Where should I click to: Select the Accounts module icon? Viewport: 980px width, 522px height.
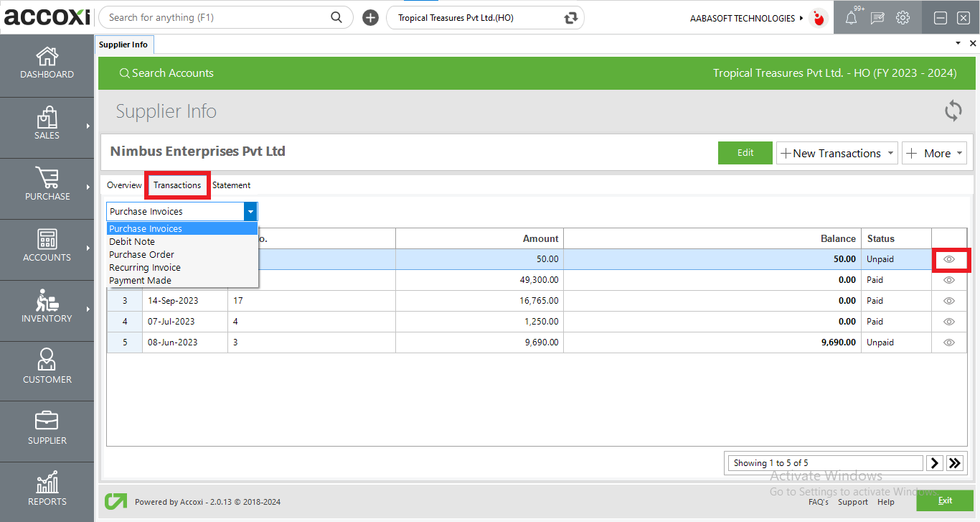pyautogui.click(x=47, y=248)
